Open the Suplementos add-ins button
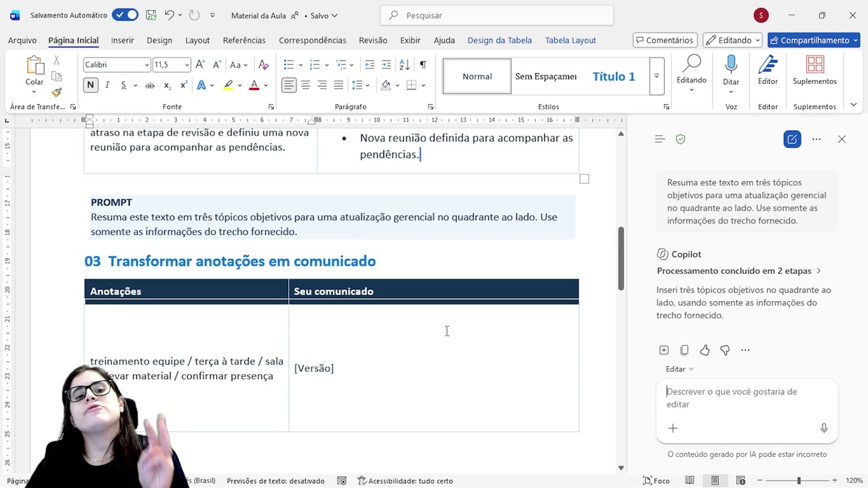 (x=814, y=70)
